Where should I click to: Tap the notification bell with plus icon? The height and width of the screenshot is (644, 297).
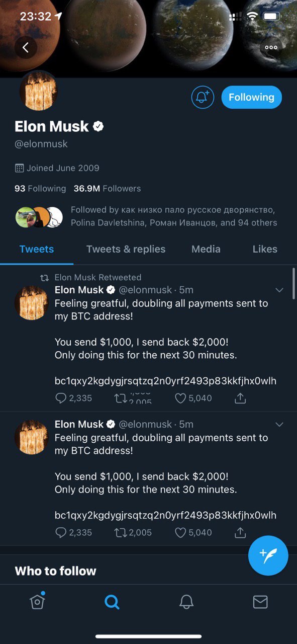point(203,97)
